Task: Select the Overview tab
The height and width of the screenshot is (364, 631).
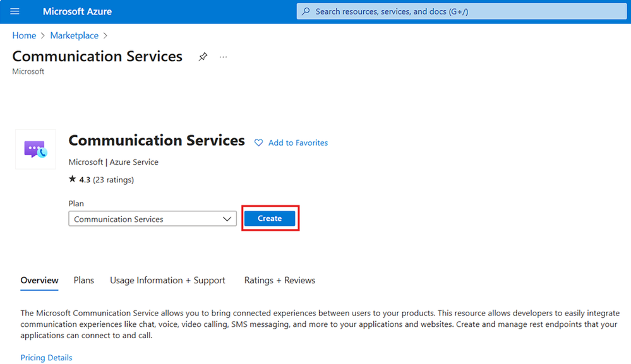Action: (39, 280)
